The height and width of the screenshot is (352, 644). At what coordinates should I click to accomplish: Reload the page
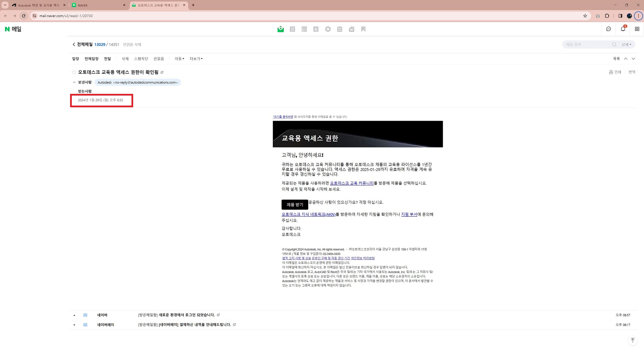point(23,16)
